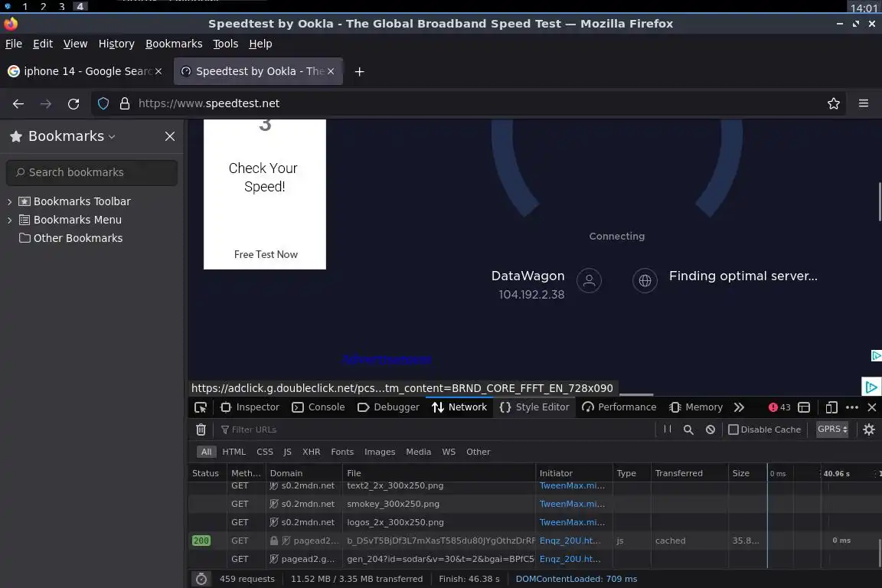Open the GPRS throttling dropdown
This screenshot has width=882, height=588.
click(832, 430)
